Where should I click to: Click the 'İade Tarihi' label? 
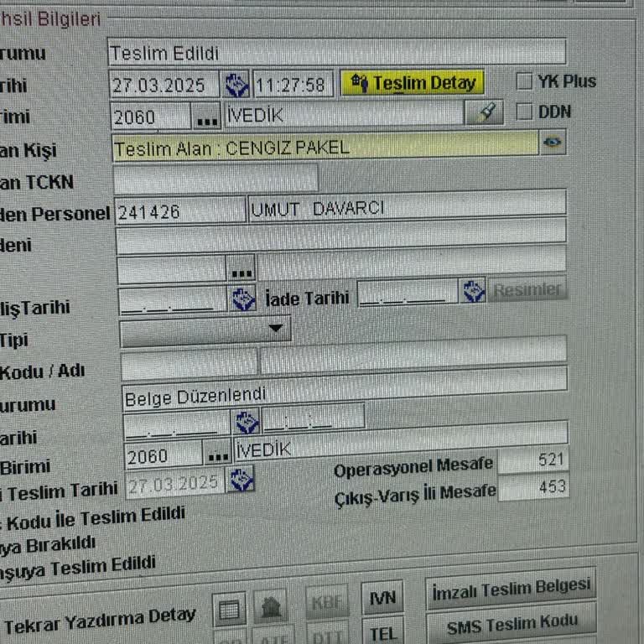(307, 298)
